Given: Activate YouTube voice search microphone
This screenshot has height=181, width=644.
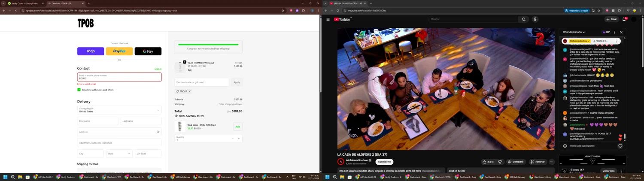Looking at the screenshot, I should (x=535, y=19).
